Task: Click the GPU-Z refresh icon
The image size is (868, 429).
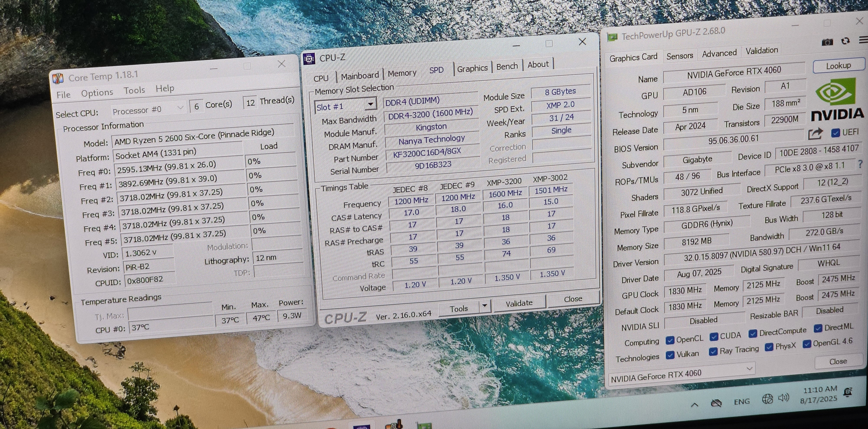Action: click(x=845, y=41)
